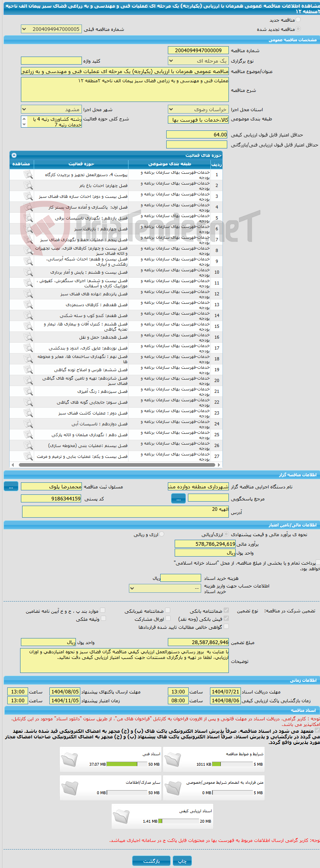
Task: Collapse the حوزه های فعالیت panel
Action: pyautogui.click(x=14, y=155)
